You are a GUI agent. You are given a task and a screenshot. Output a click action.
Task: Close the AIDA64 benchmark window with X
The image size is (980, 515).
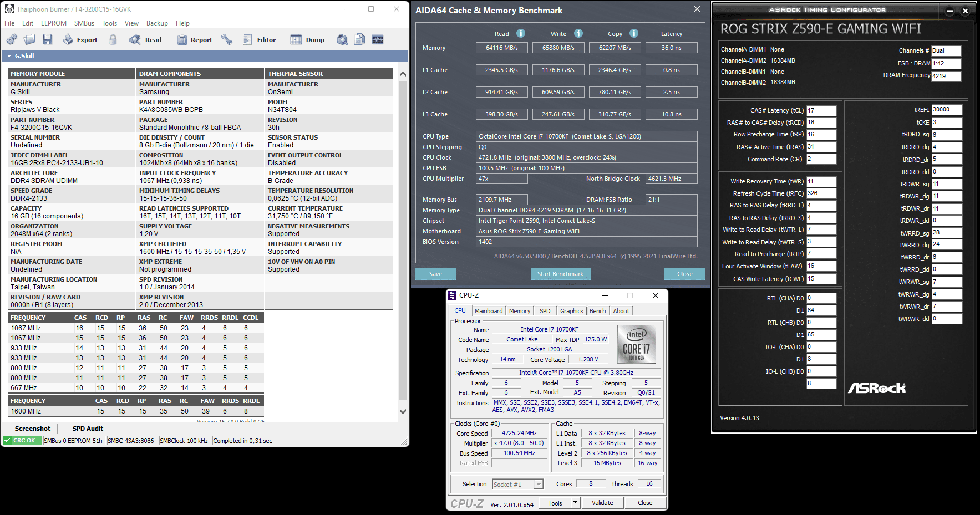pos(697,9)
